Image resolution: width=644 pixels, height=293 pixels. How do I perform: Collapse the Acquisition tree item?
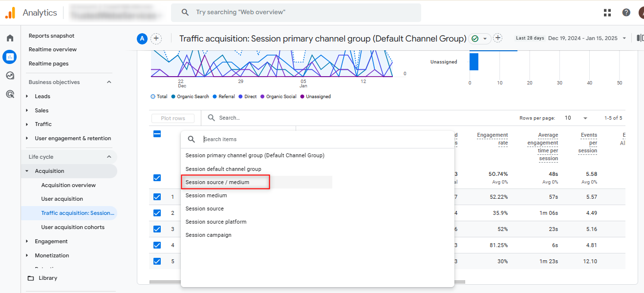point(27,171)
